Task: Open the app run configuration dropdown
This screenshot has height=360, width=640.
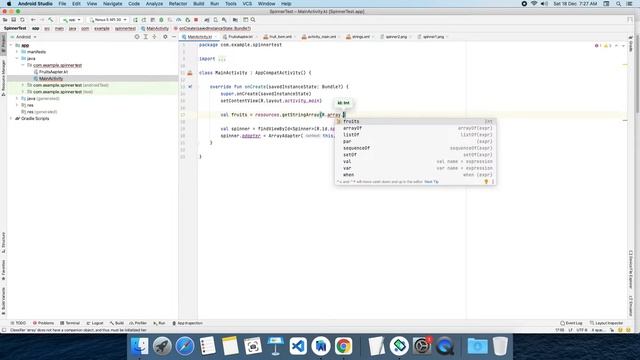Action: [71, 20]
